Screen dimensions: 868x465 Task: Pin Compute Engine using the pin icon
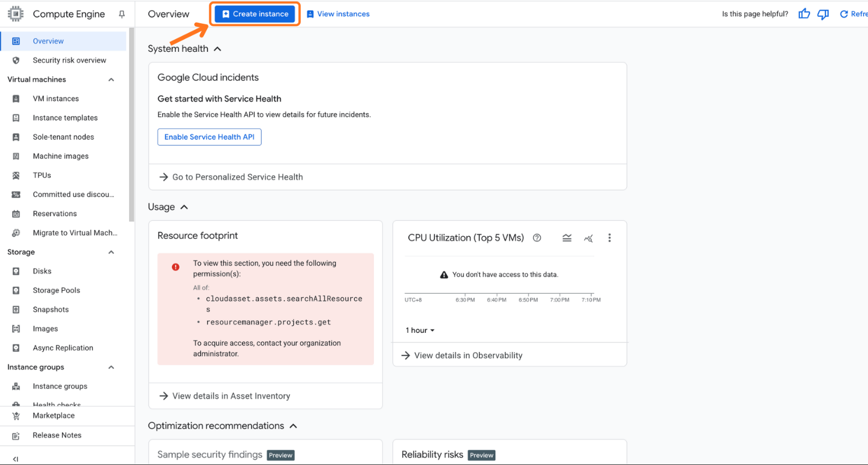click(122, 14)
